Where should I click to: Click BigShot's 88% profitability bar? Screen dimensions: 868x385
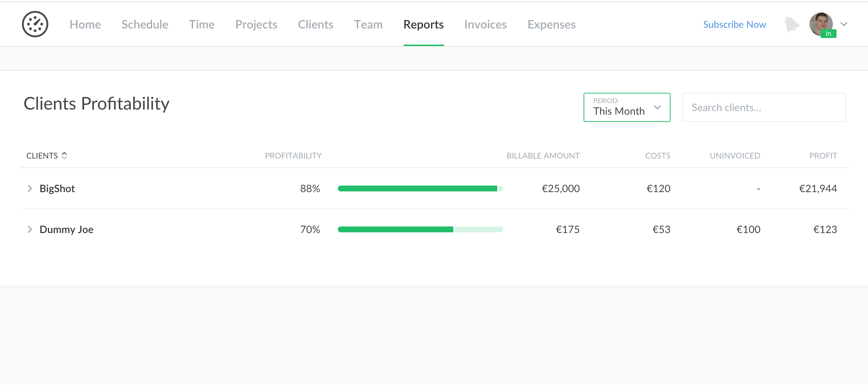pos(420,188)
